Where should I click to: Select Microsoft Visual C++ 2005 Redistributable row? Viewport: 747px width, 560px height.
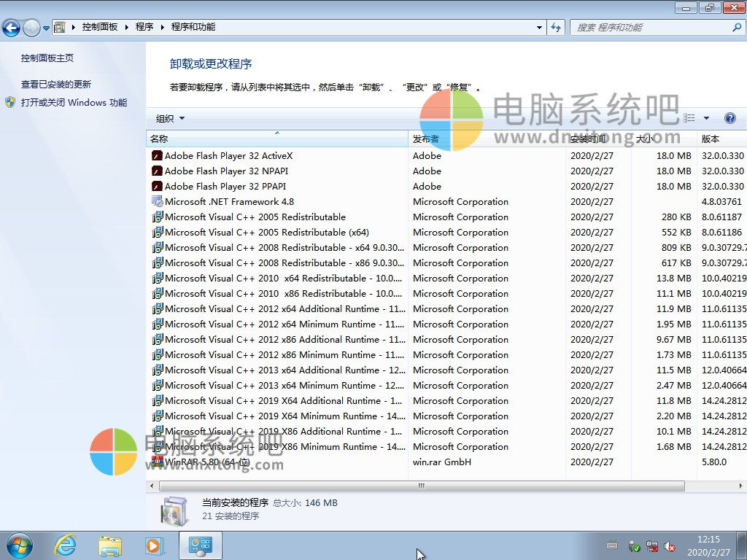[446, 217]
